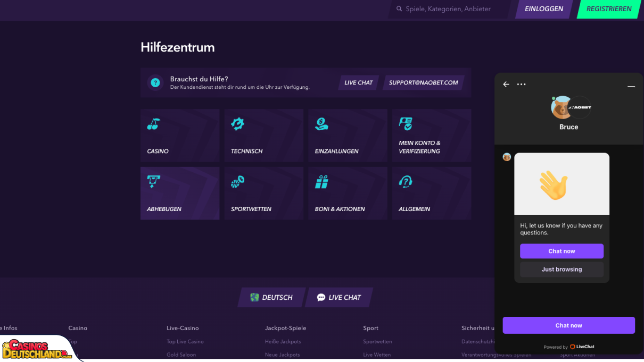Go back using the chat widget arrow
This screenshot has width=644, height=362.
point(506,84)
